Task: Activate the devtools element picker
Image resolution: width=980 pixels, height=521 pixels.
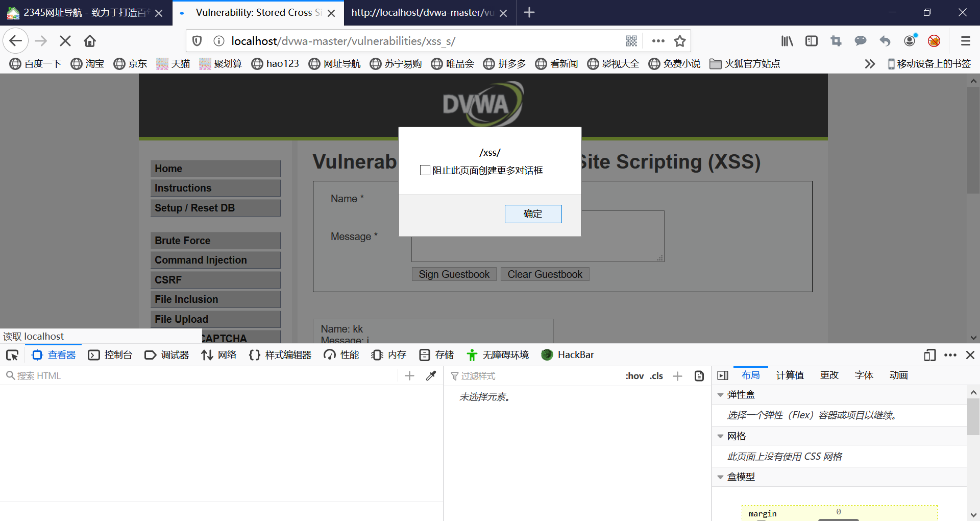Action: click(x=12, y=355)
